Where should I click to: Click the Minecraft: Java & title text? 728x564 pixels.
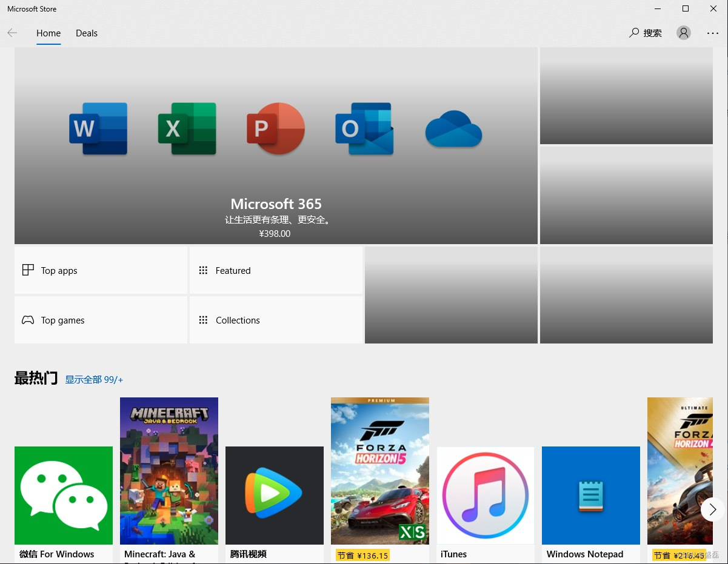[160, 554]
